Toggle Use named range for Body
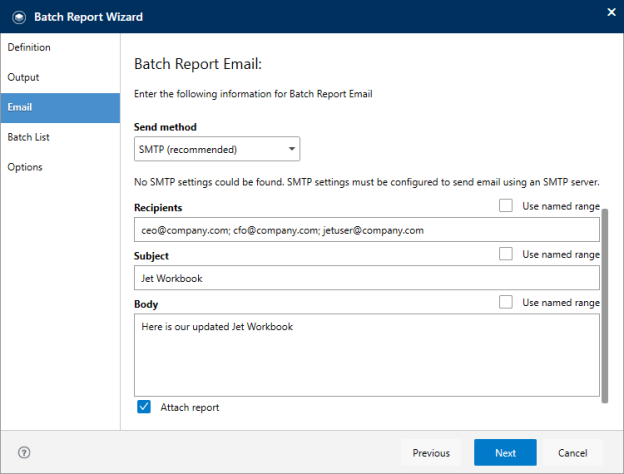Image resolution: width=624 pixels, height=474 pixels. click(506, 302)
